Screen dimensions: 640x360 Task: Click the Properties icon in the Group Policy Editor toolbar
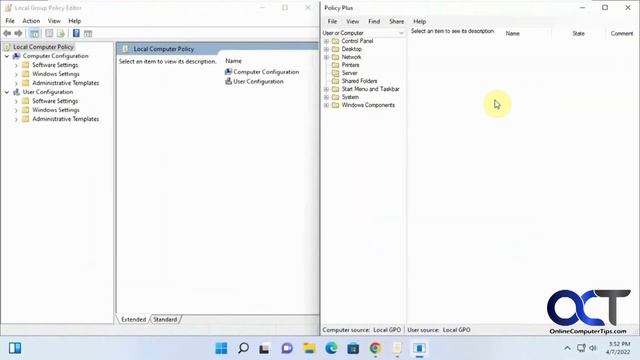tap(49, 33)
